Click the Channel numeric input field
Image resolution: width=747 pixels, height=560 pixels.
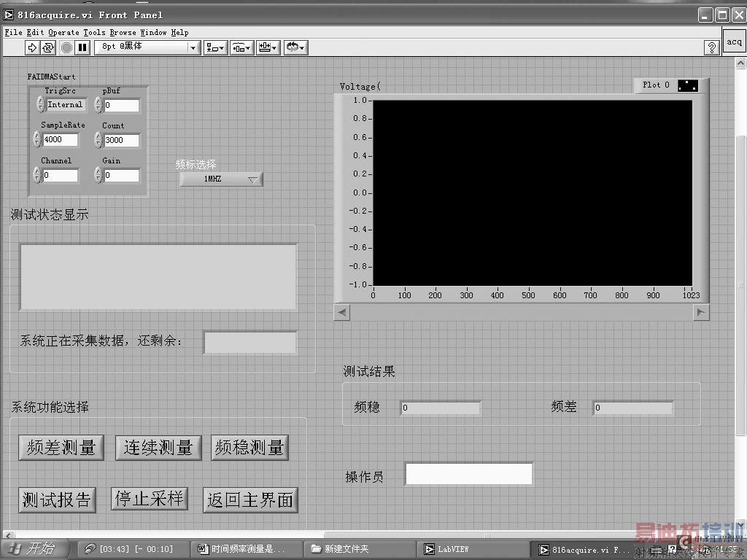click(x=60, y=175)
